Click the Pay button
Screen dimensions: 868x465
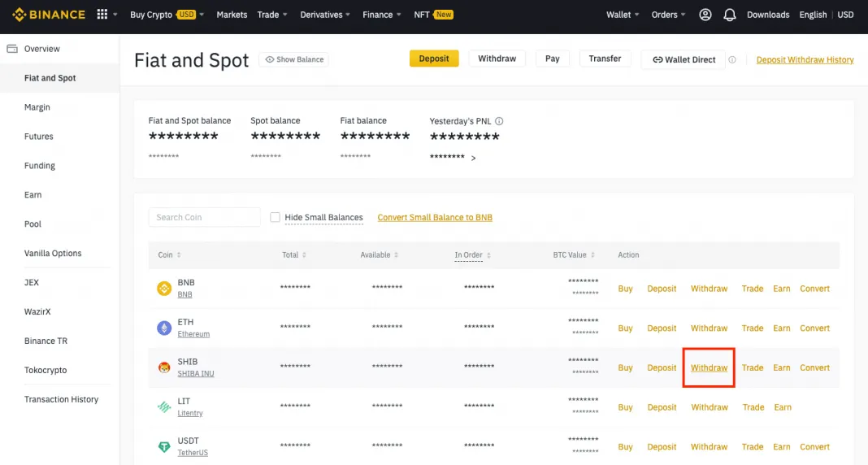click(553, 59)
